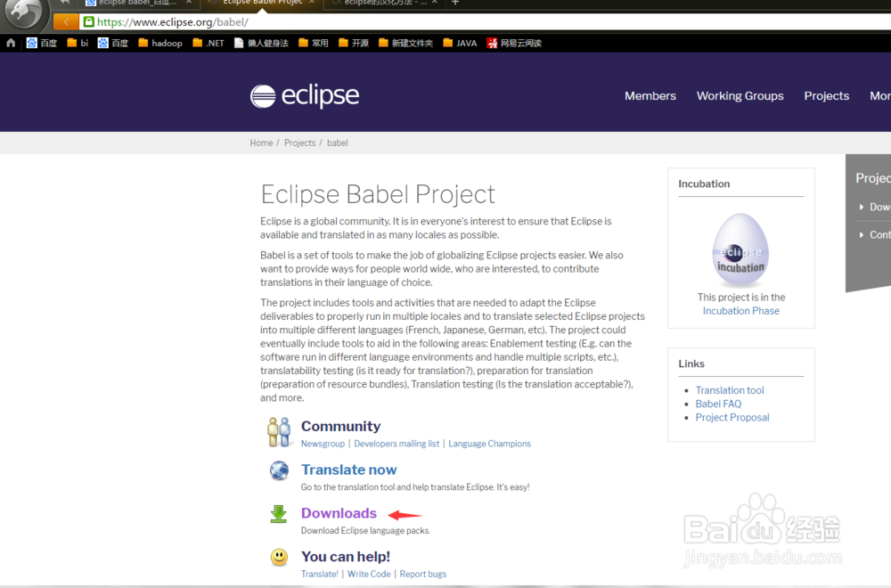
Task: Open the Project Proposal link
Action: [x=732, y=418]
